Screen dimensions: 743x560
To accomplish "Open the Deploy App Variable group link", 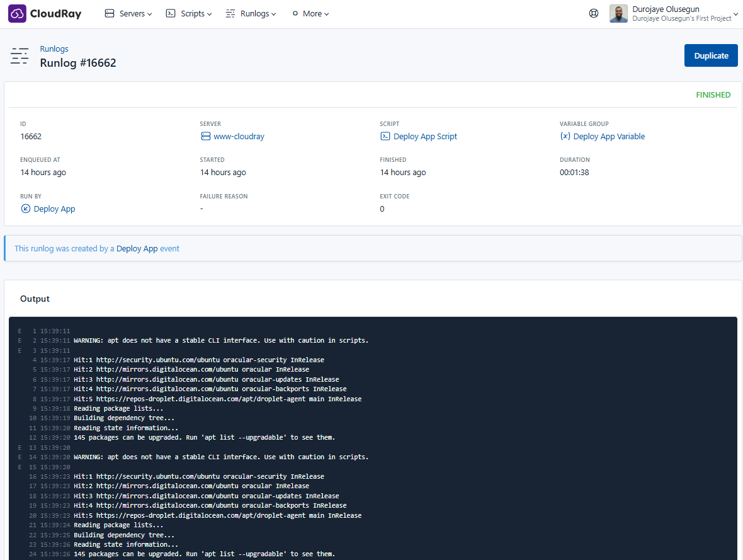I will (609, 137).
